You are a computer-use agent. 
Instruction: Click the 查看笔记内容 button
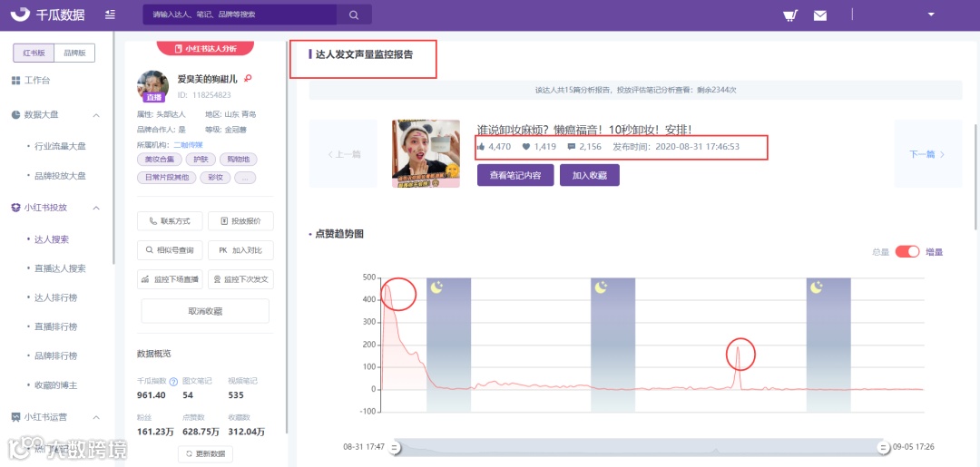[515, 175]
